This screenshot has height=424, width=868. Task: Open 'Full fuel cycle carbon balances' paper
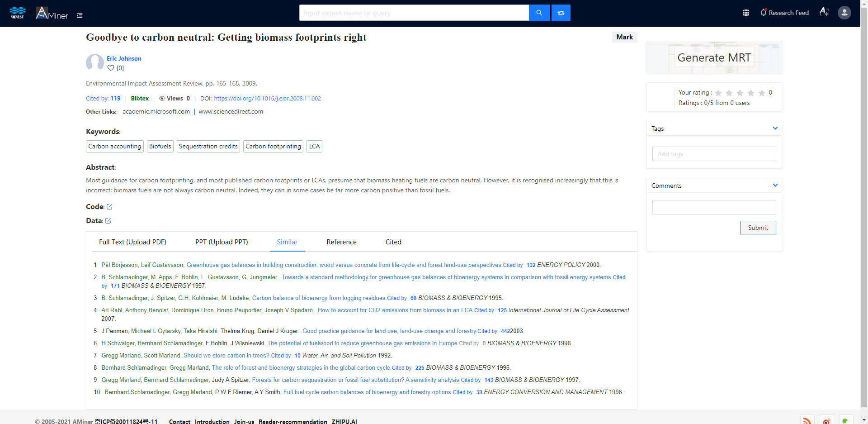[367, 392]
